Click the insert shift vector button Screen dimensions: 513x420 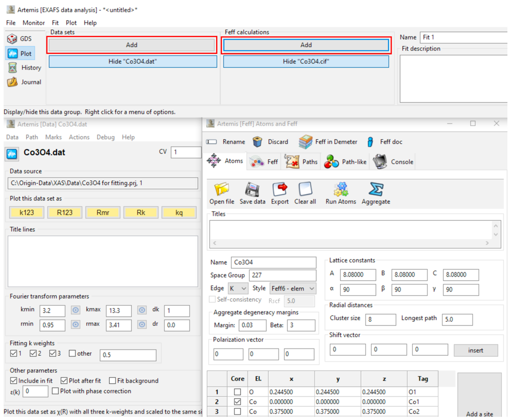point(475,350)
